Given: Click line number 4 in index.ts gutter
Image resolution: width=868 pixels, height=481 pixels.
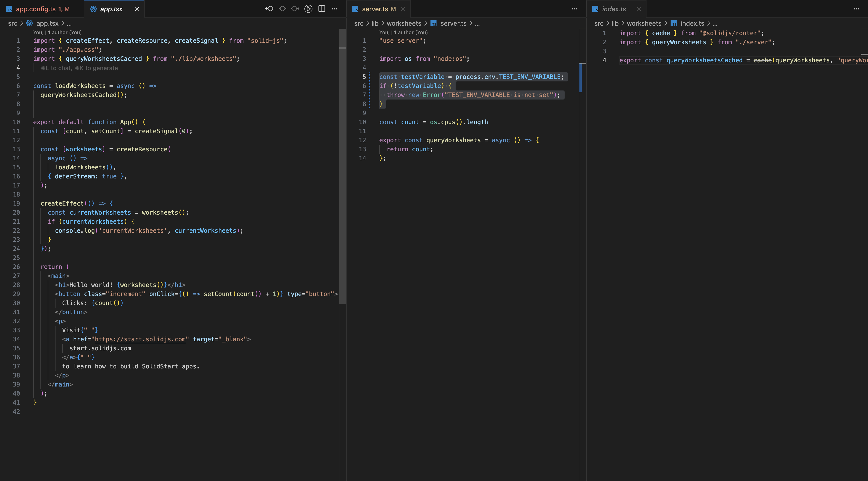Looking at the screenshot, I should click(x=604, y=60).
